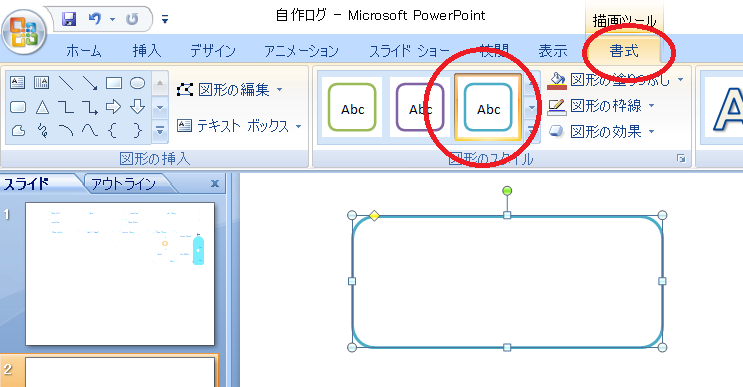Select the arrow line shape
This screenshot has height=387, width=743.
tap(90, 83)
